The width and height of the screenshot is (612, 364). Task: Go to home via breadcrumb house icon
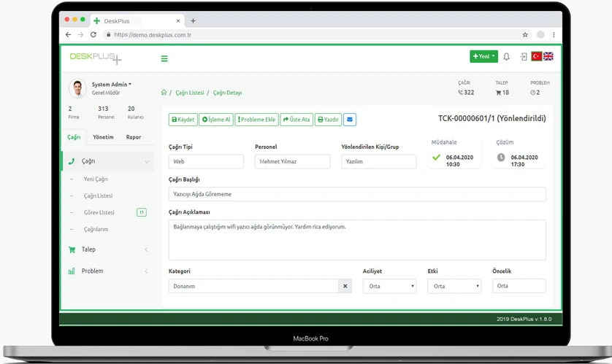164,93
